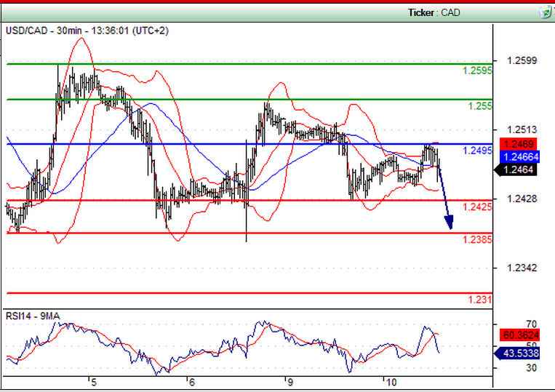Click the 1.2342 price axis value

[x=522, y=268]
